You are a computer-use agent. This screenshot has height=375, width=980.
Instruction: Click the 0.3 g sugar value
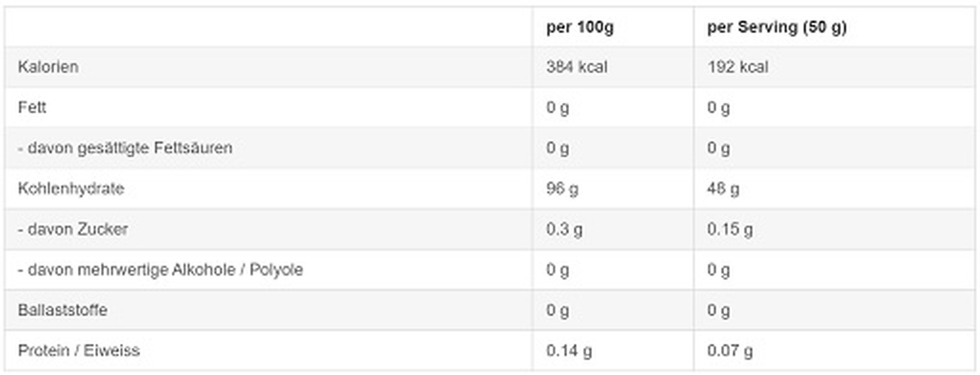(564, 229)
